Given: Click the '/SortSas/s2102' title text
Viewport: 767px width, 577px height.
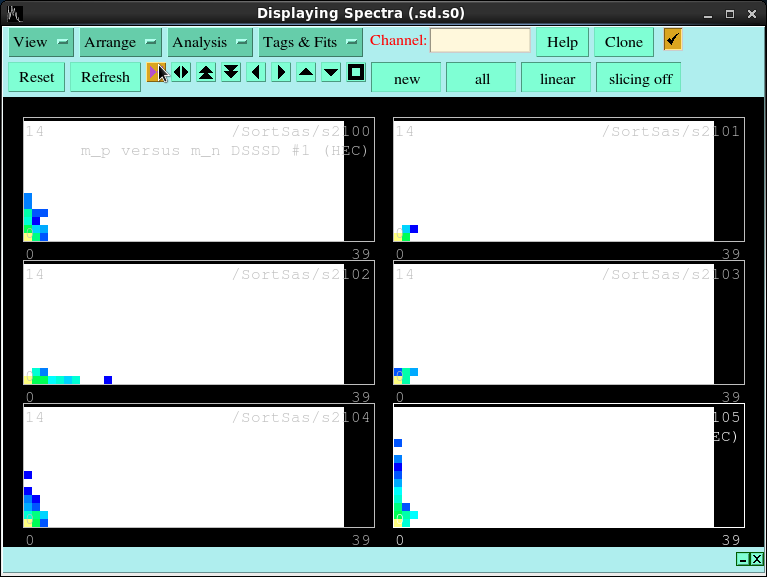Looking at the screenshot, I should [x=301, y=274].
